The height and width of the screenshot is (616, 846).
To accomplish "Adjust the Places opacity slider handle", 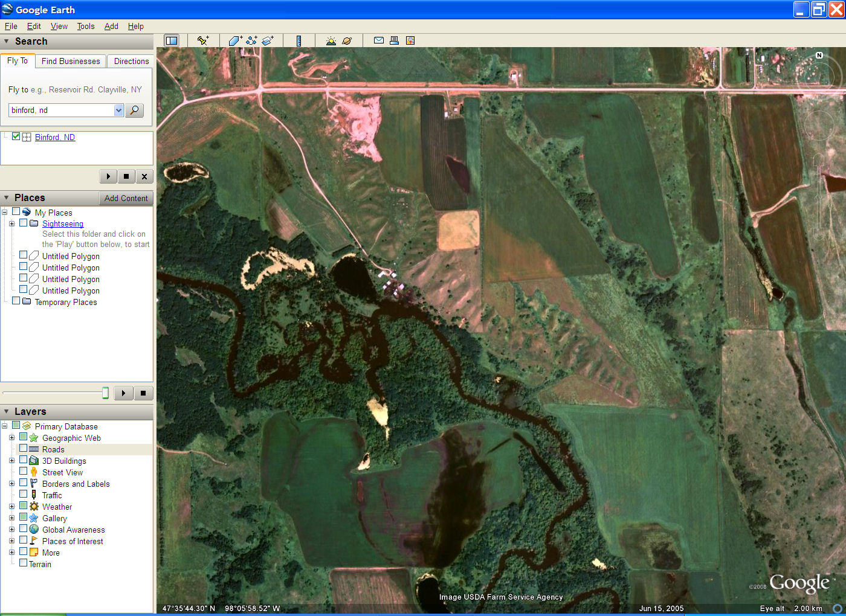I will (106, 393).
